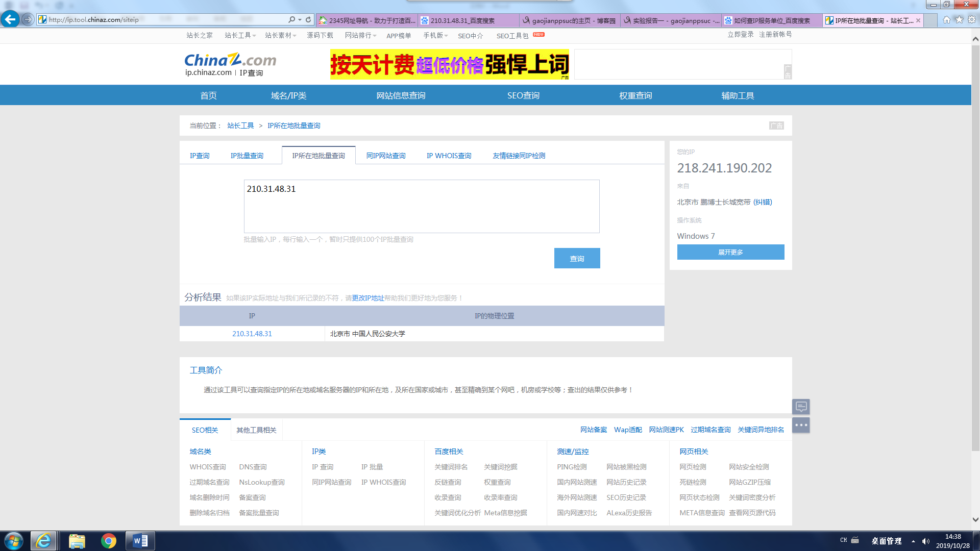Select the 其他工具相关 tab
This screenshot has width=980, height=551.
click(256, 430)
